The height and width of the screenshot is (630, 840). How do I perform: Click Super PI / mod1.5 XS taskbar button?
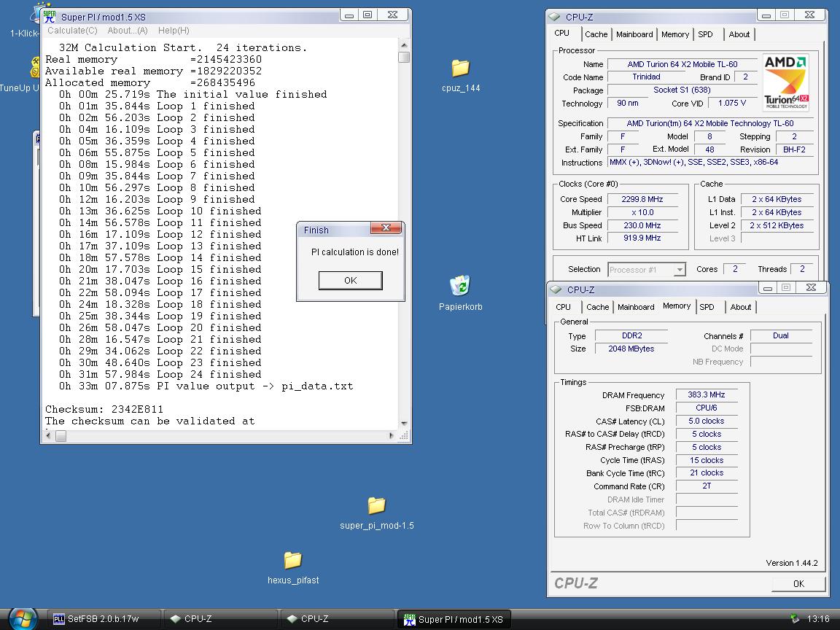click(454, 619)
